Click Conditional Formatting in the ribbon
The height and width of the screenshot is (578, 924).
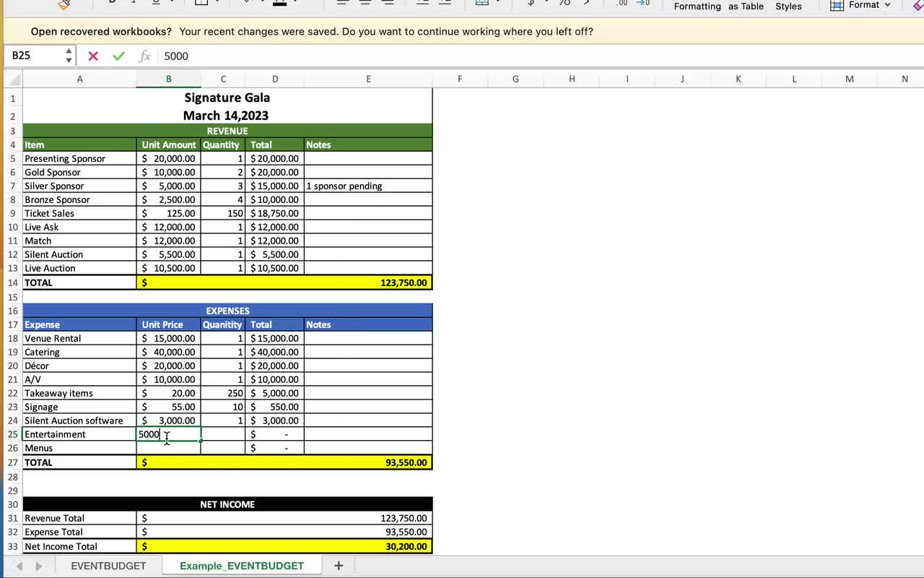tap(697, 7)
